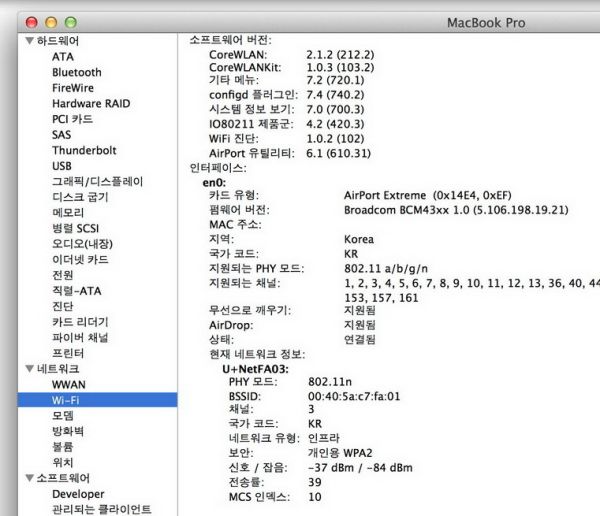Choose 위치 in the network list
Image resolution: width=600 pixels, height=516 pixels.
coord(63,462)
